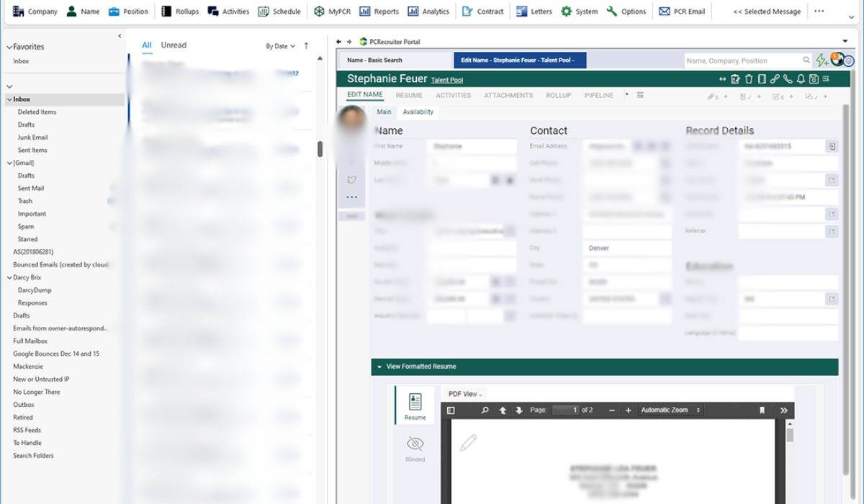Open the Name records button
Image resolution: width=864 pixels, height=504 pixels.
click(83, 12)
